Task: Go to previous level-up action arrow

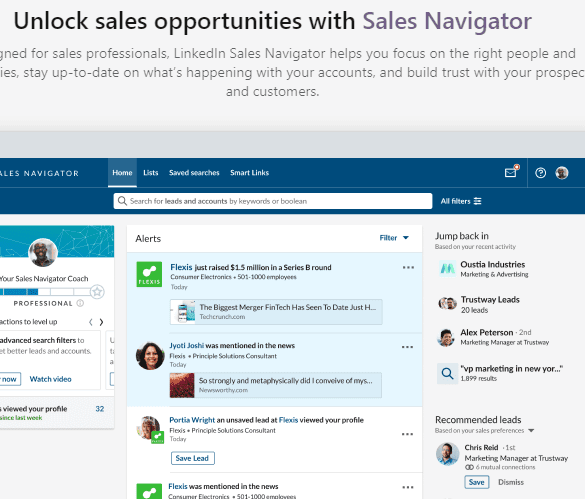Action: [x=91, y=322]
